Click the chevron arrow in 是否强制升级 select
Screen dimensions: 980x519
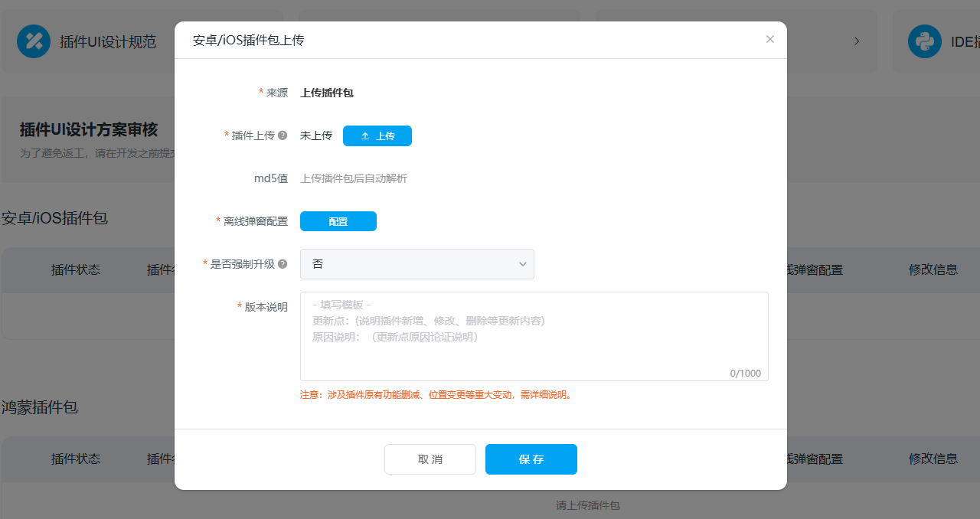coord(523,264)
